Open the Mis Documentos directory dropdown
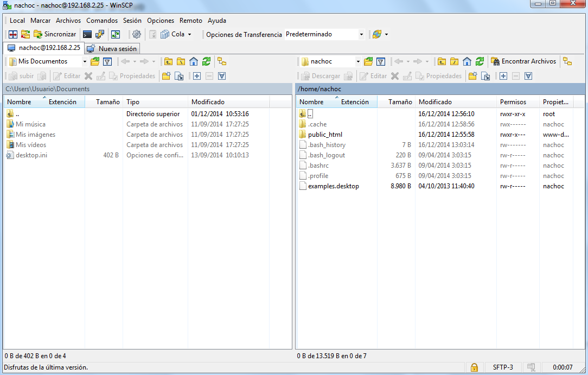This screenshot has height=375, width=588. (85, 61)
